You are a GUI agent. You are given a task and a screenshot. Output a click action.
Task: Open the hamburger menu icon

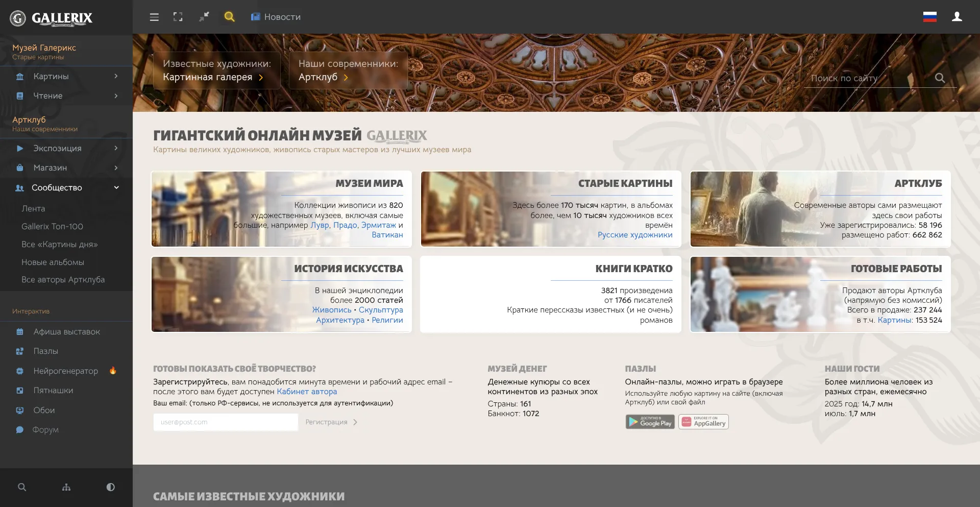pyautogui.click(x=154, y=17)
